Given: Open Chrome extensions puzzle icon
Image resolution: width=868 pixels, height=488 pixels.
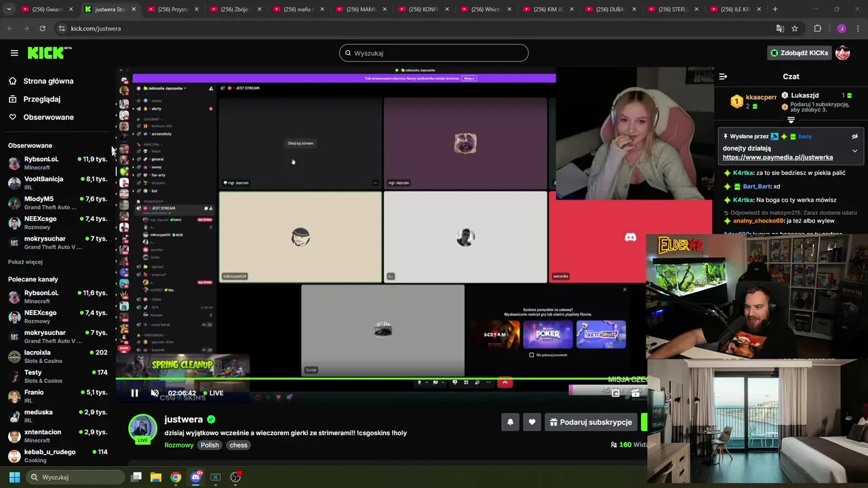Looking at the screenshot, I should click(x=817, y=28).
